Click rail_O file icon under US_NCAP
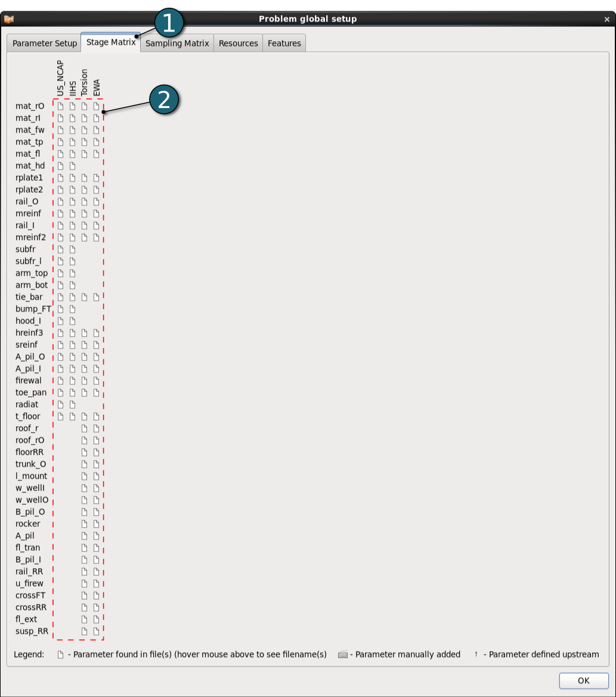The height and width of the screenshot is (697, 616). click(60, 202)
